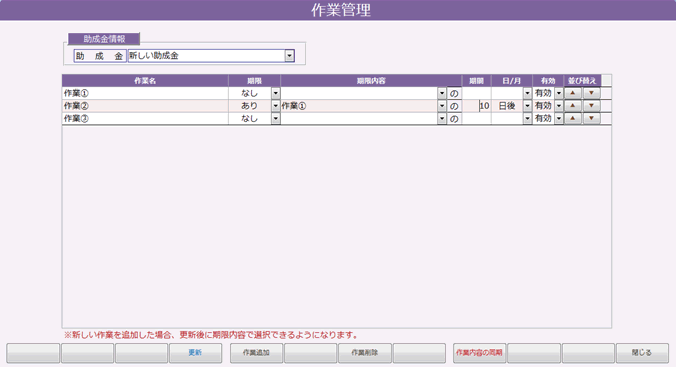Open 有効 dropdown in 作業② row

click(x=559, y=106)
